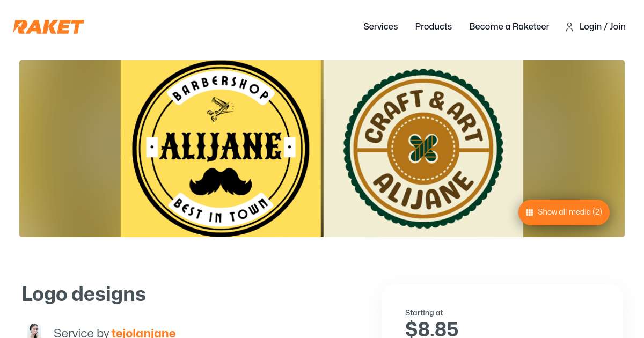644x338 pixels.
Task: Click the grid icon on Show all media
Action: (x=530, y=212)
